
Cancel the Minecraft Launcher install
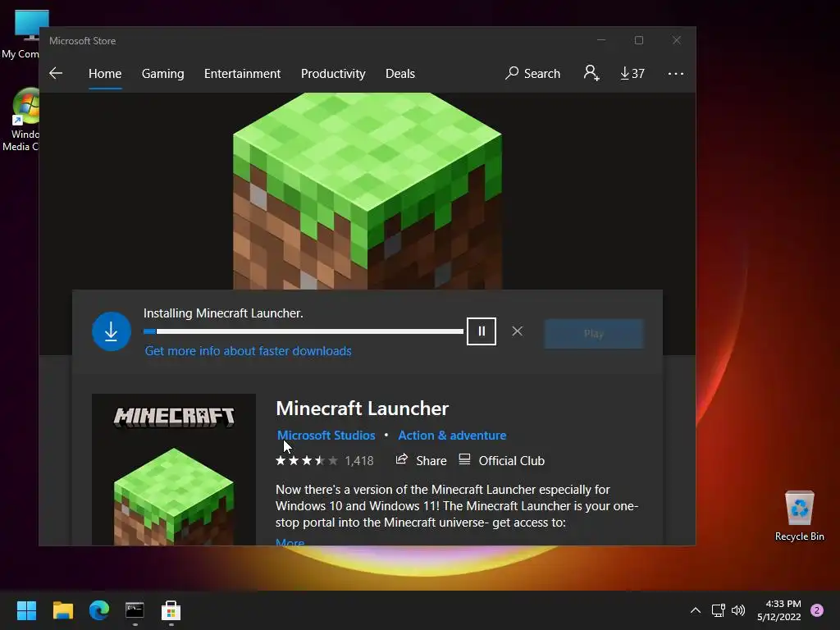tap(517, 331)
